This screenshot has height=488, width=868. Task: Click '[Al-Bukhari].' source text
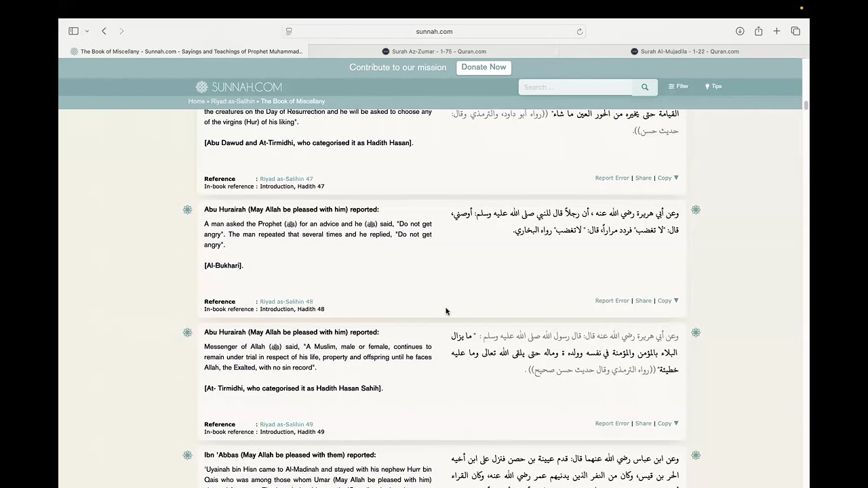(x=224, y=266)
